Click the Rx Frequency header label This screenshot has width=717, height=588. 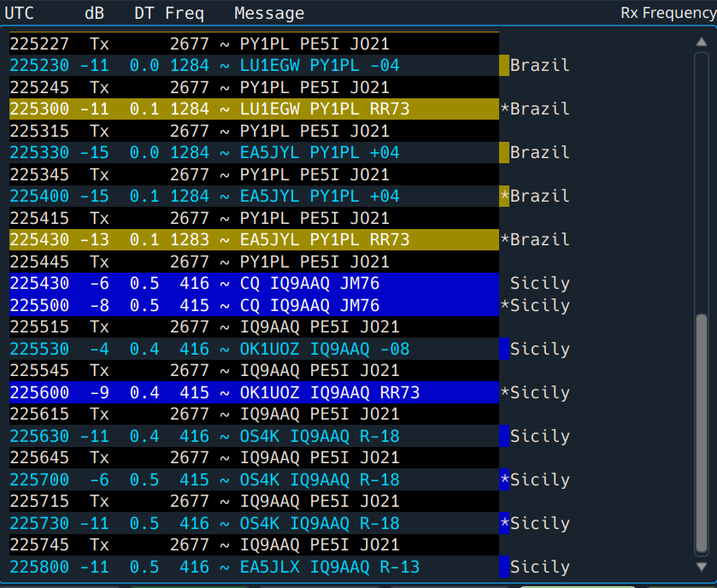[667, 13]
